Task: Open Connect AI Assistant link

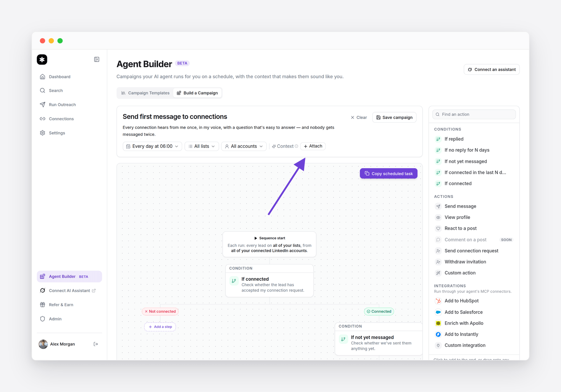Action: (x=69, y=291)
